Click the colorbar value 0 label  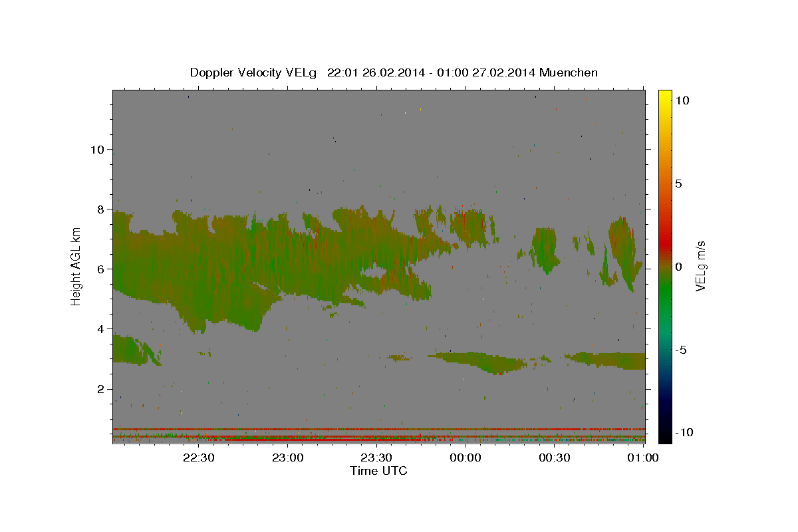679,266
